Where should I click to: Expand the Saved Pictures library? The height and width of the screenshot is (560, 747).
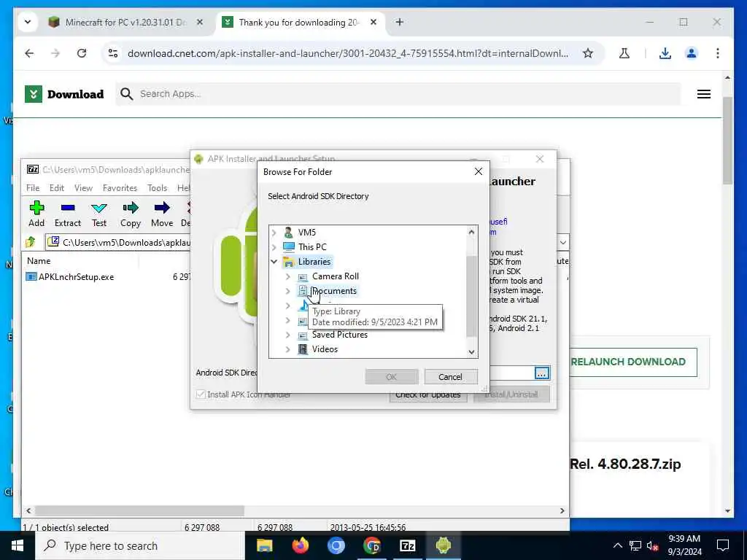point(287,335)
